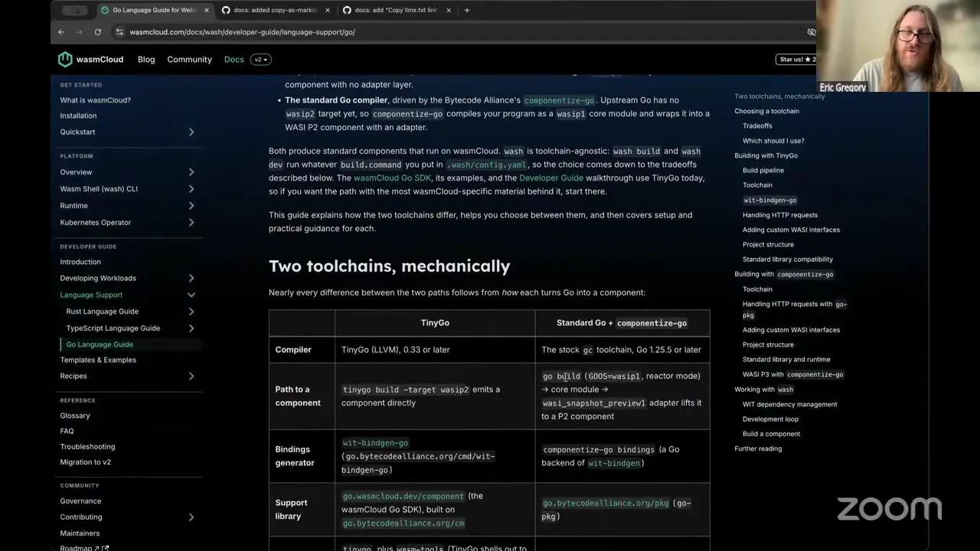Screen dimensions: 980x551
Task: Expand the Quickstart sidebar section
Action: point(191,132)
